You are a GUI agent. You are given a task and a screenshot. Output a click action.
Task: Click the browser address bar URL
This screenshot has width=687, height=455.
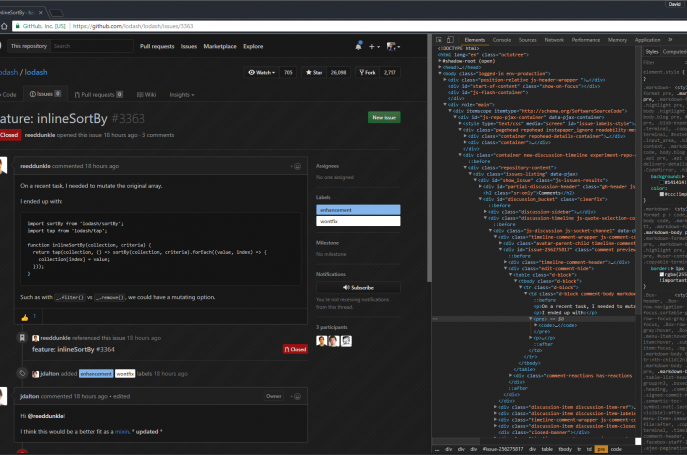(x=133, y=26)
